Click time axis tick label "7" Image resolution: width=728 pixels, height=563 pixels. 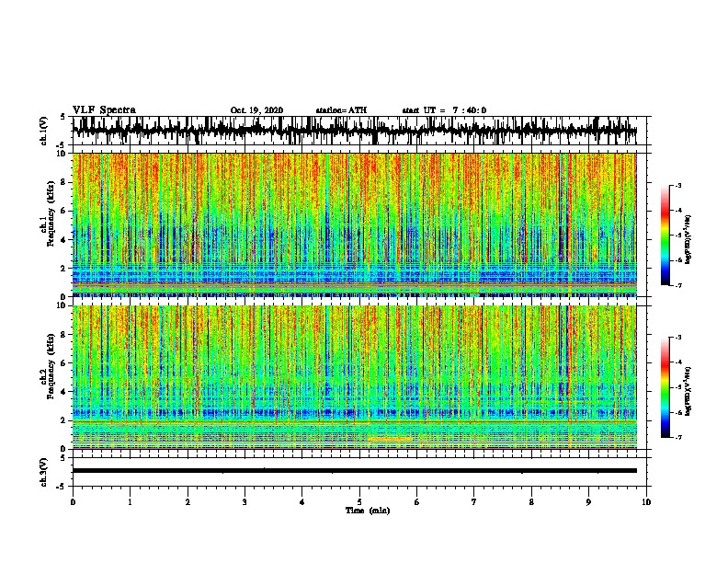(474, 502)
